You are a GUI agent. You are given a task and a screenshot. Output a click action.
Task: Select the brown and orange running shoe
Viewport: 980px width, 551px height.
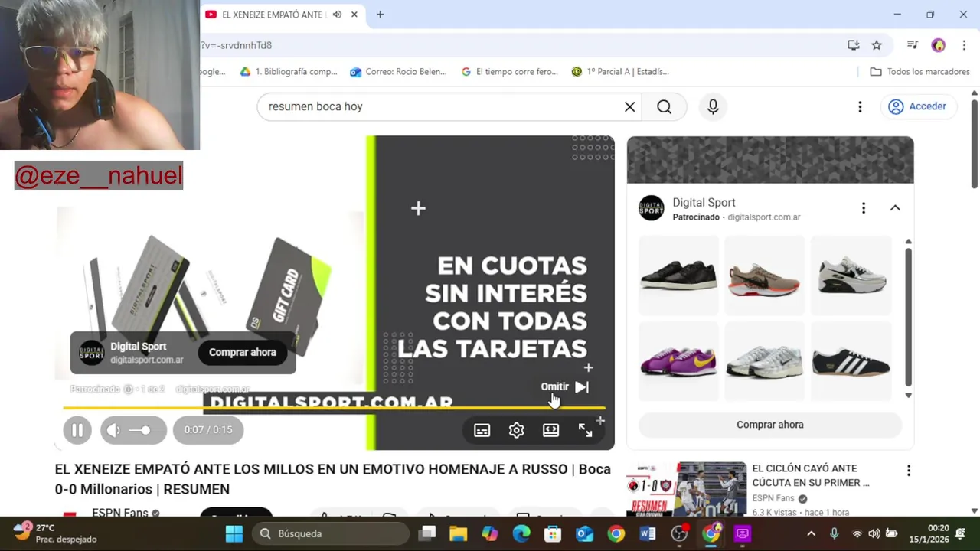pos(764,275)
